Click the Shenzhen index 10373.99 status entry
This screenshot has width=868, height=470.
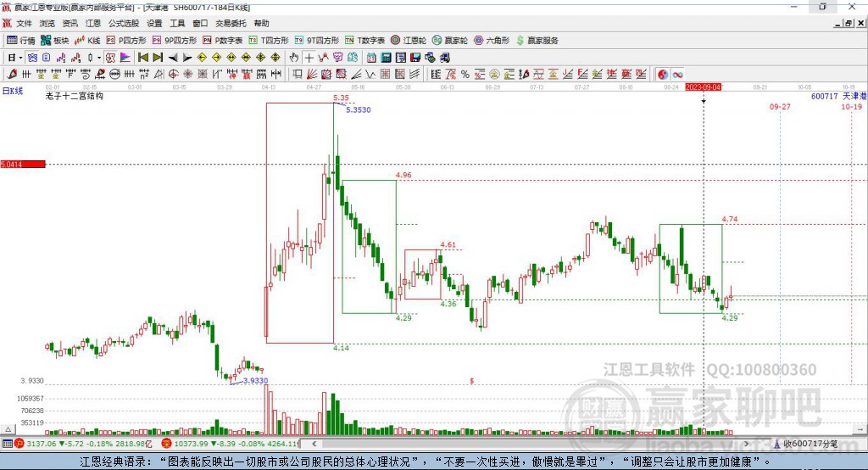(x=231, y=444)
